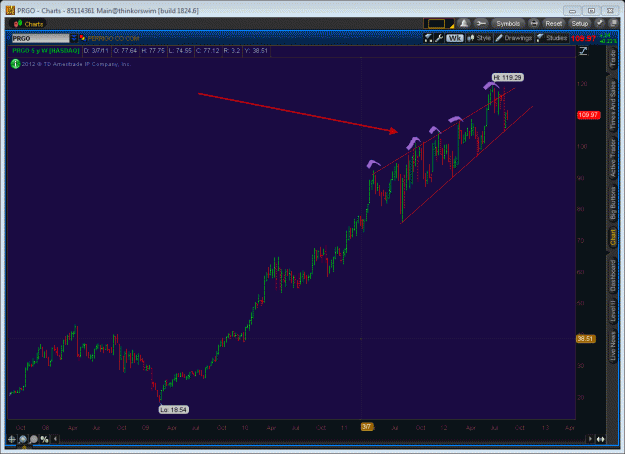Click the thinkorswim title bar app icon
This screenshot has height=454, width=625.
pos(10,10)
